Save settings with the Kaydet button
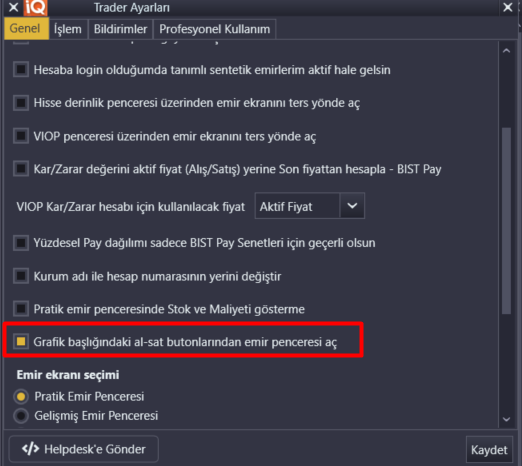The height and width of the screenshot is (466, 522). point(489,450)
